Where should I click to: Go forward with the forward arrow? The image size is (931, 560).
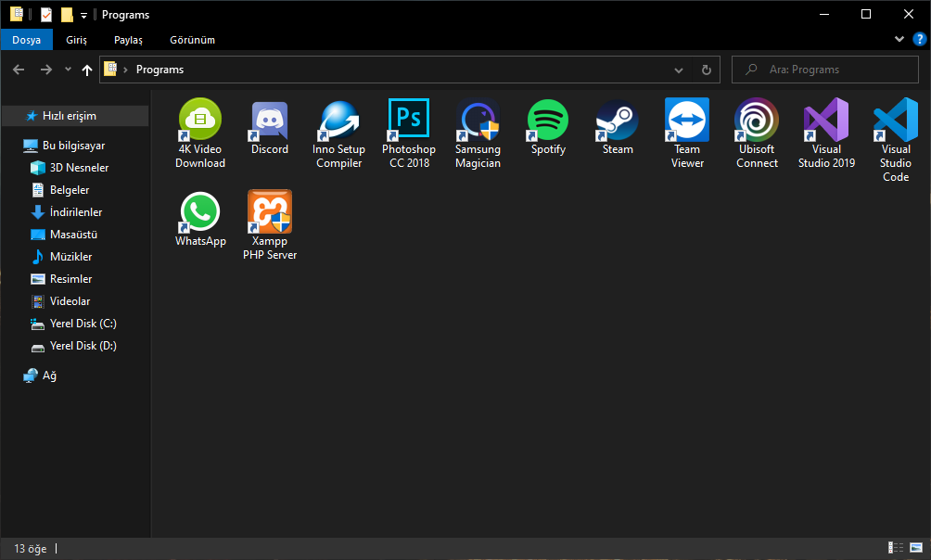click(x=45, y=70)
